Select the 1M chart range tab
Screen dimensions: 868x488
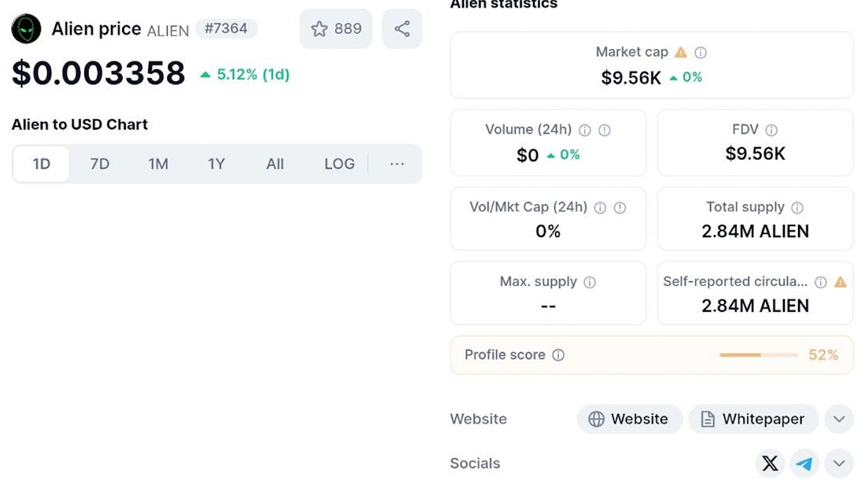coord(158,164)
